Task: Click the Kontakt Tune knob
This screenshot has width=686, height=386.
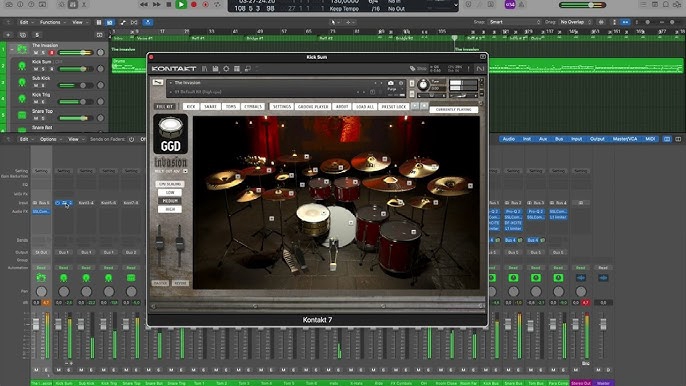Action: [x=423, y=85]
